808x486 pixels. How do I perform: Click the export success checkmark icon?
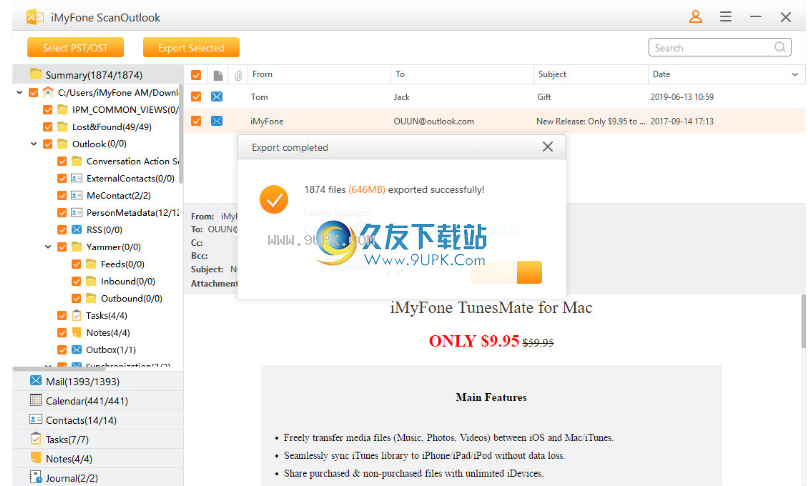(x=274, y=199)
